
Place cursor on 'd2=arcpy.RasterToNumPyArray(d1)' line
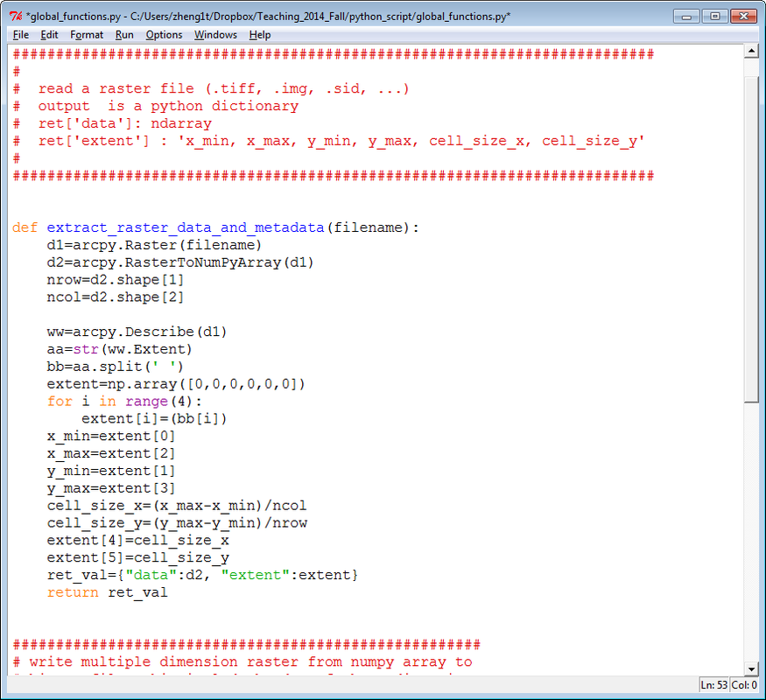tap(180, 262)
